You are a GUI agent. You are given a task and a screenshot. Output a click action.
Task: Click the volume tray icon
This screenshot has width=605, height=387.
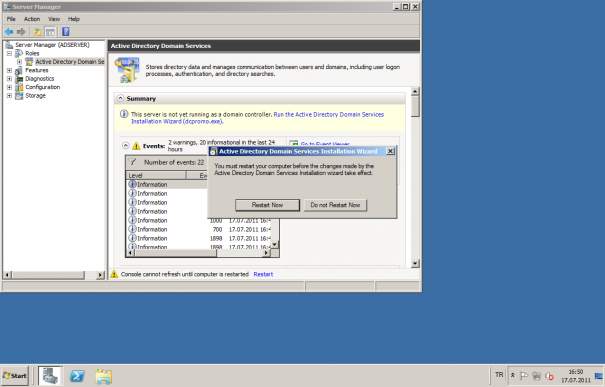click(549, 375)
